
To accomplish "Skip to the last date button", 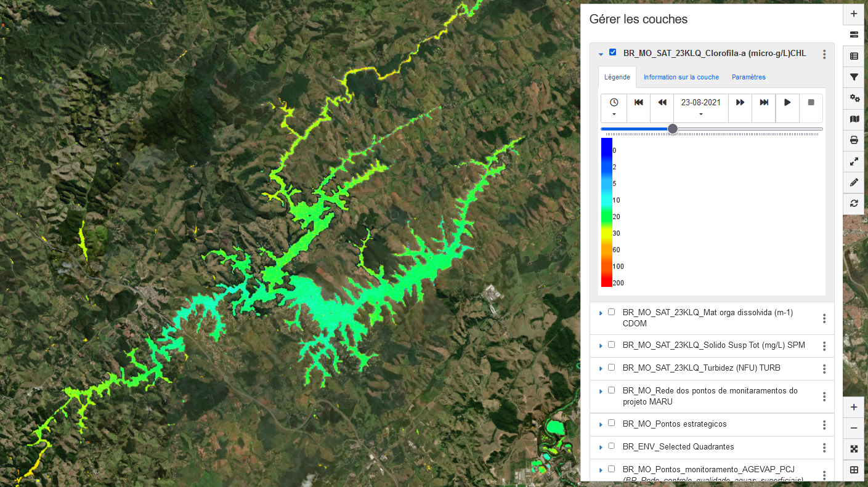I will pos(764,103).
